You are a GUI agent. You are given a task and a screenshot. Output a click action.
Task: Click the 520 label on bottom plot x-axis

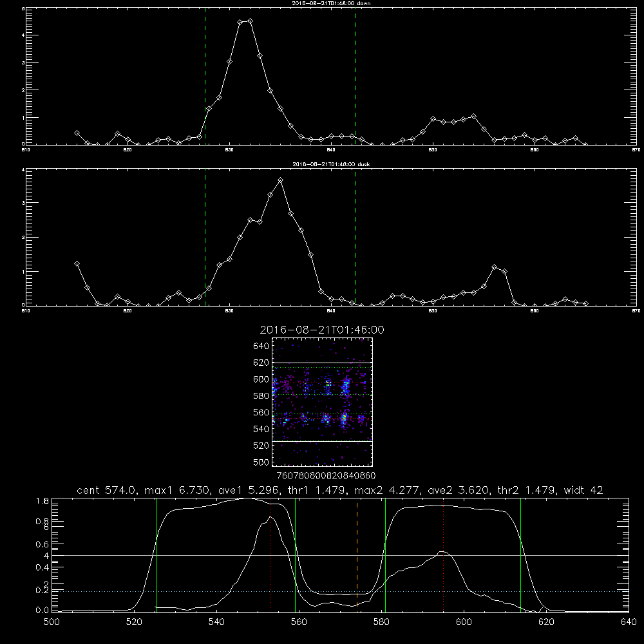point(134,622)
